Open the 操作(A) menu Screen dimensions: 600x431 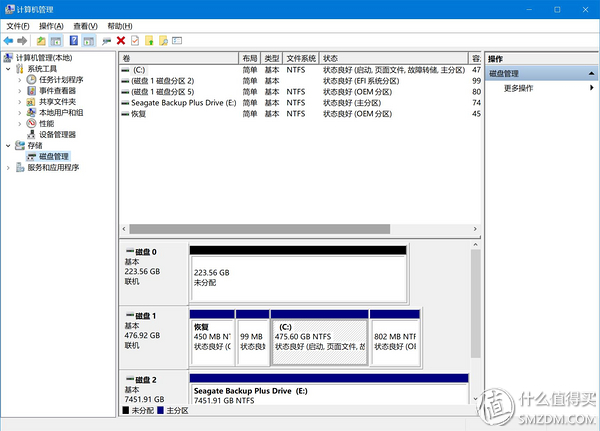click(51, 26)
